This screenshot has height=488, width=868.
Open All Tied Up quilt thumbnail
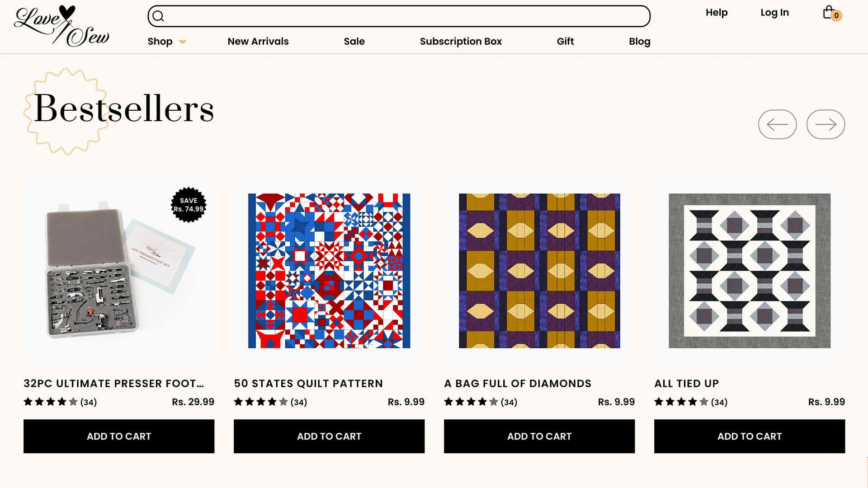pyautogui.click(x=750, y=271)
